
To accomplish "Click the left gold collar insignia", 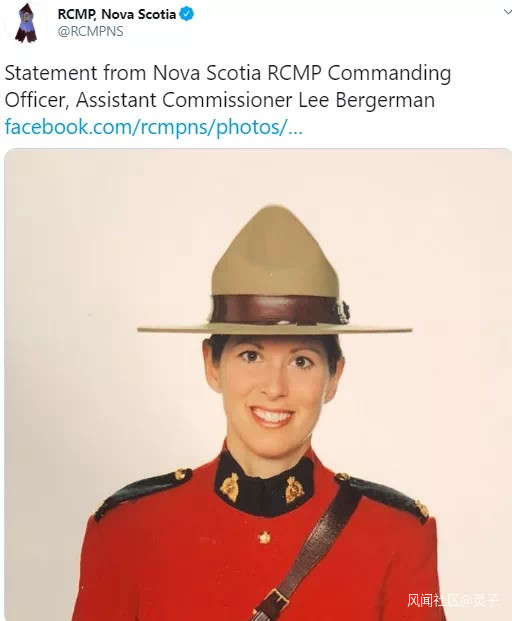I will pos(230,487).
